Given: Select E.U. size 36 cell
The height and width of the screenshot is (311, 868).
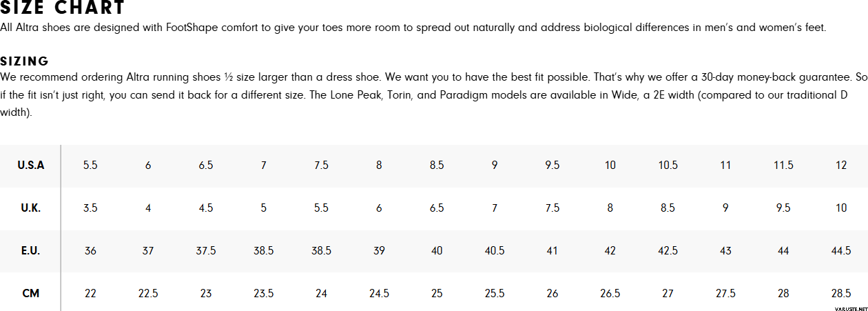Looking at the screenshot, I should tap(90, 251).
